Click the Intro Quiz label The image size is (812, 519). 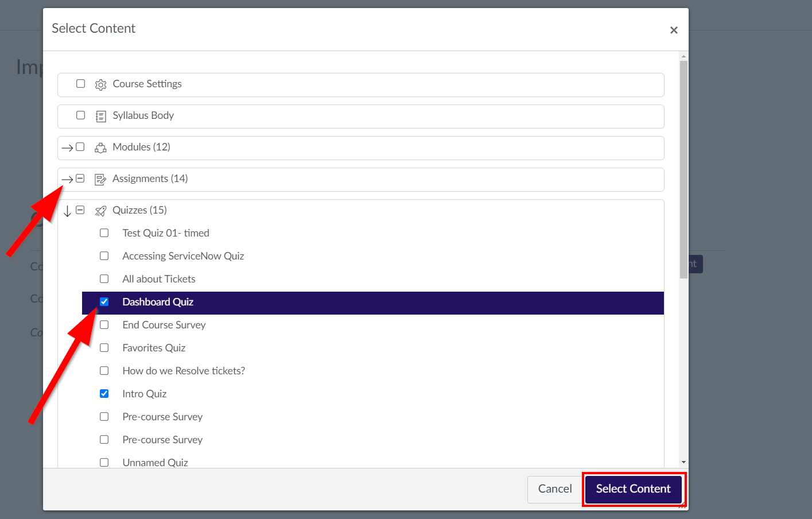(144, 394)
